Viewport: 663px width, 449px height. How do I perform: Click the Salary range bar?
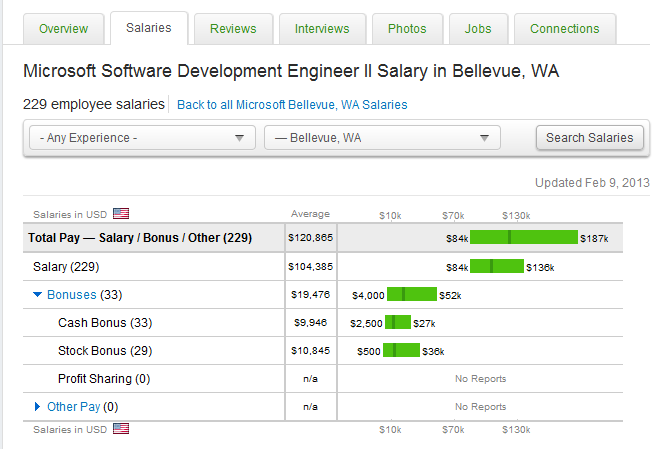click(x=497, y=266)
